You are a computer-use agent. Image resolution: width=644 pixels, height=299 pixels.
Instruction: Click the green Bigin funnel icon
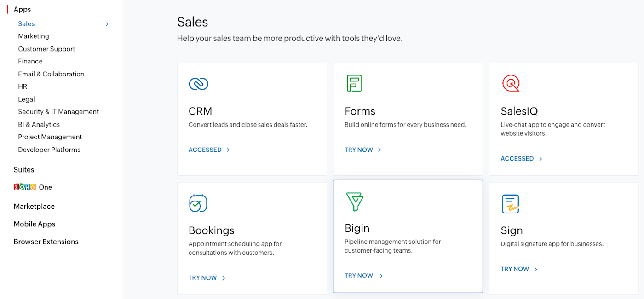[x=354, y=201]
